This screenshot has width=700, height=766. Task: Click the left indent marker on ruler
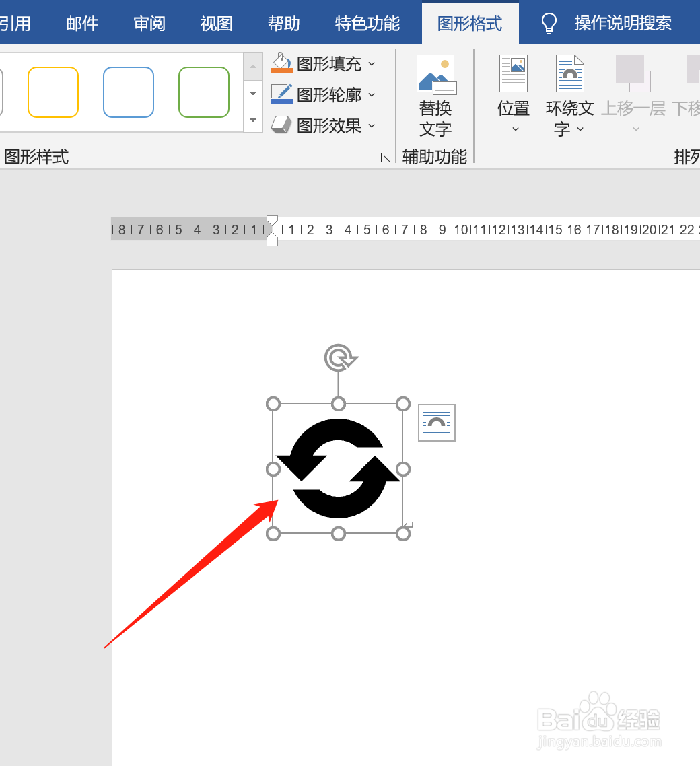[x=272, y=242]
